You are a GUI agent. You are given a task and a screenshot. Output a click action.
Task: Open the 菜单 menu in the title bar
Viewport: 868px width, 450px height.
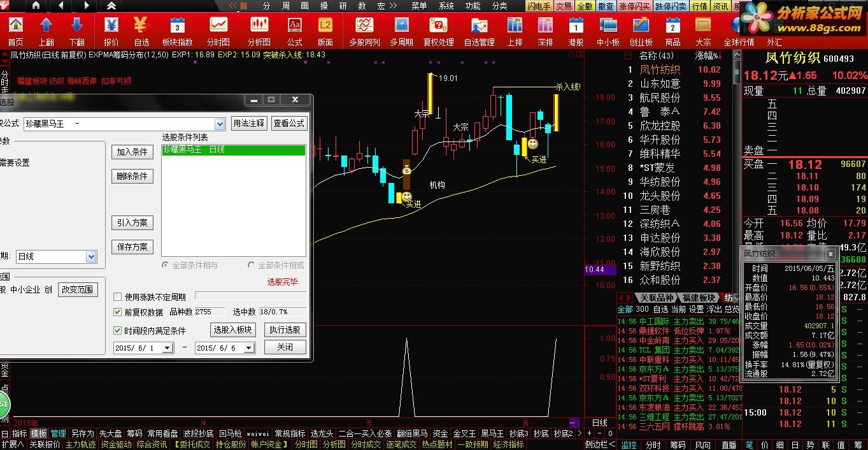click(419, 6)
